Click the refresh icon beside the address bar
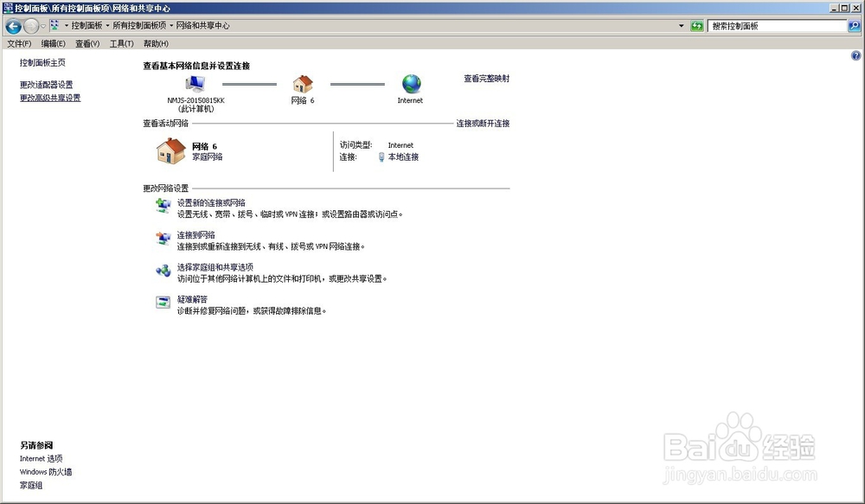 pyautogui.click(x=697, y=26)
